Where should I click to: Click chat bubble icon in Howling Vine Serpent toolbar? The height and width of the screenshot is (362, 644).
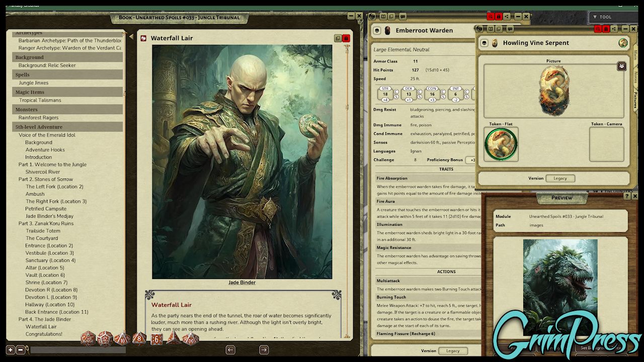click(510, 29)
